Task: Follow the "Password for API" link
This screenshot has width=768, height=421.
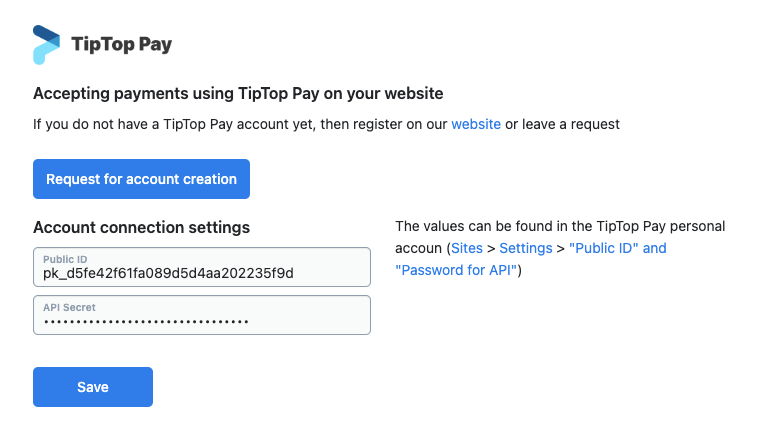Action: (x=456, y=270)
